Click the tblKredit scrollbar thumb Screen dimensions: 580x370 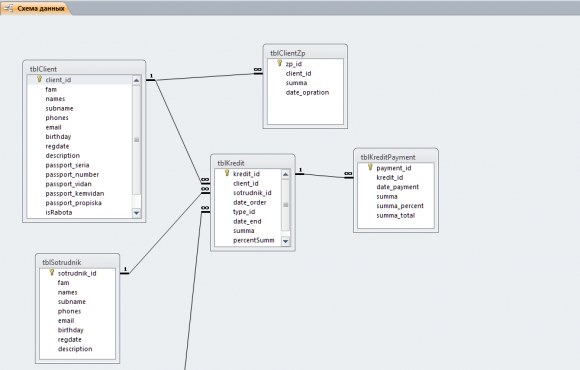click(x=285, y=205)
